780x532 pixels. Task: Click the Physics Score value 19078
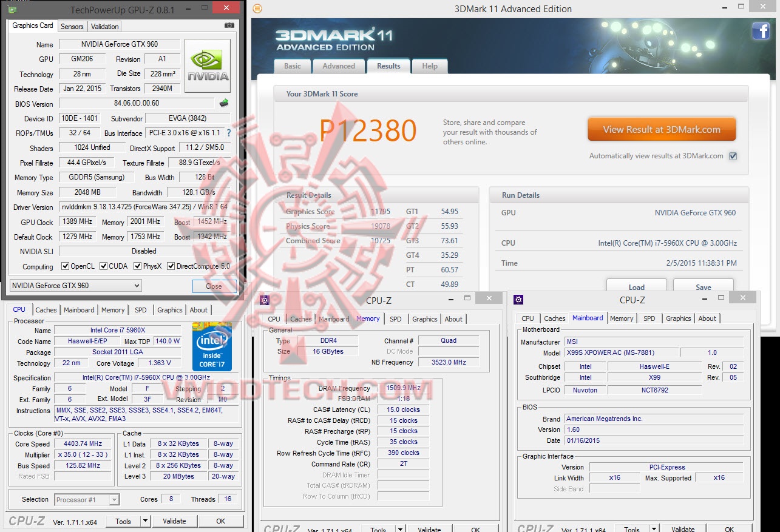pyautogui.click(x=381, y=226)
